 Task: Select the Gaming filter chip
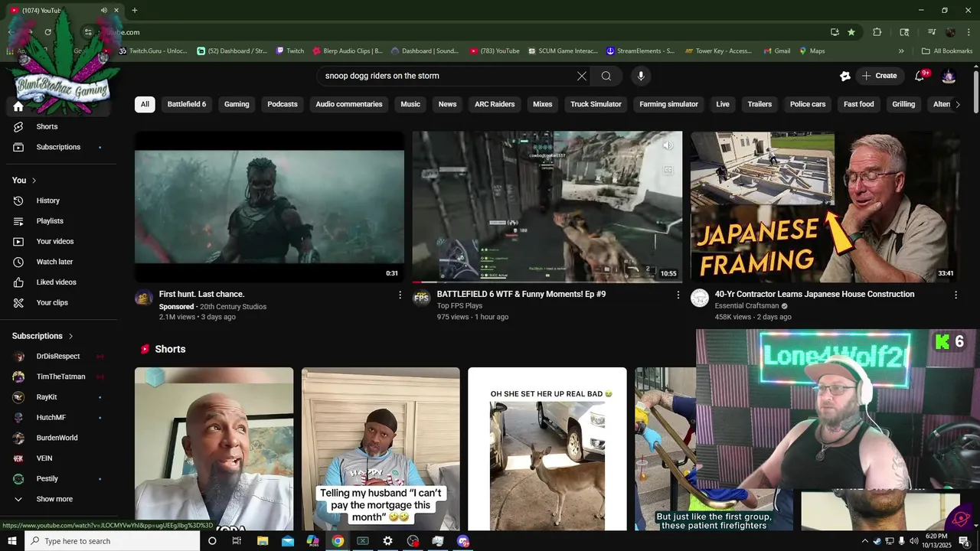pos(237,104)
